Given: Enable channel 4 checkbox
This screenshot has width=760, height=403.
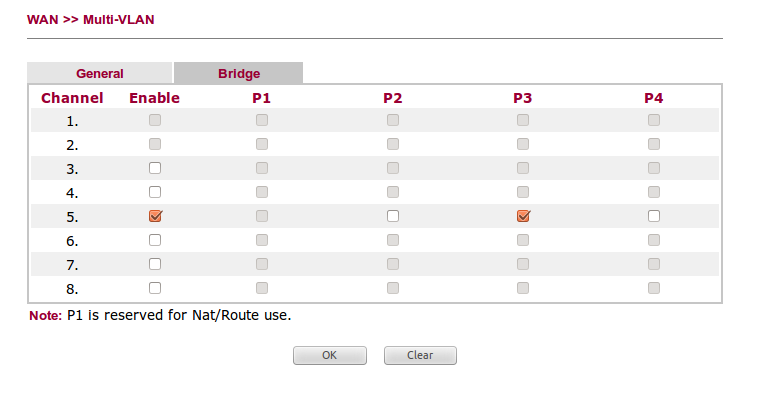Looking at the screenshot, I should point(154,192).
